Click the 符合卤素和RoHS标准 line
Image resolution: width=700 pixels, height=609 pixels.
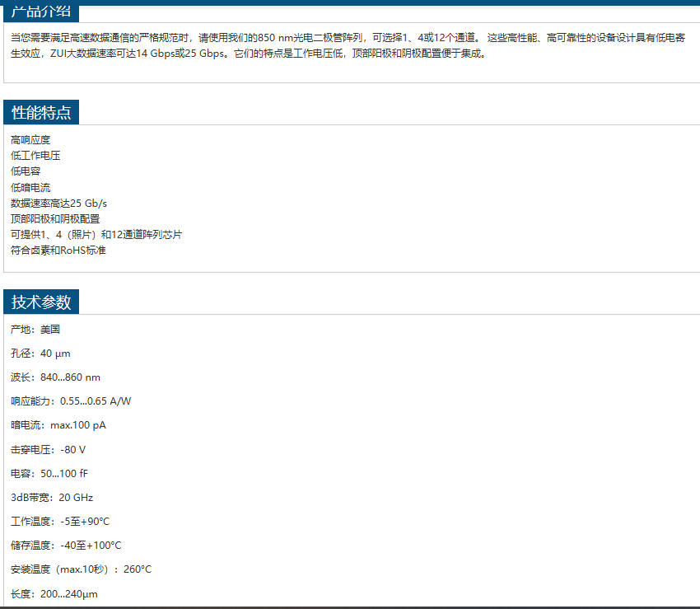pos(58,250)
